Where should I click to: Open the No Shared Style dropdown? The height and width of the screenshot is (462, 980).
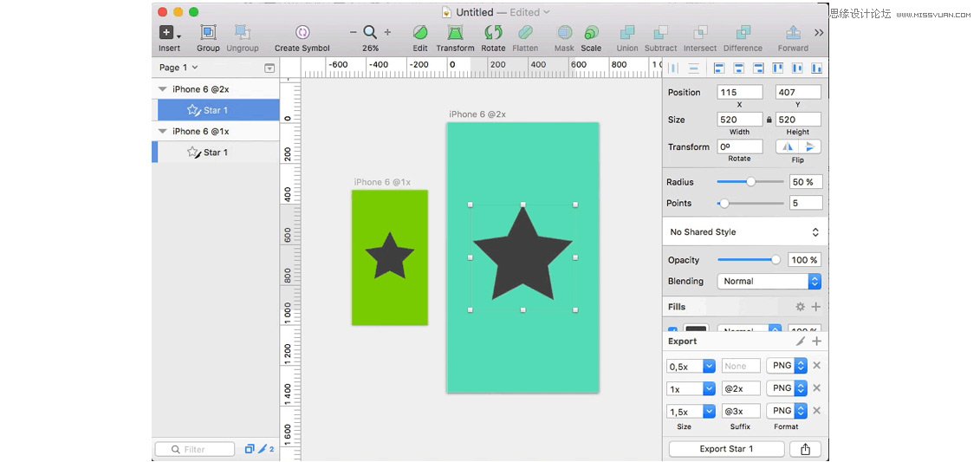point(744,231)
